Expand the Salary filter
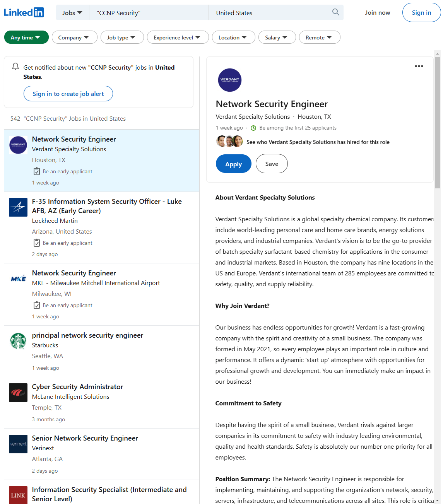 tap(277, 38)
